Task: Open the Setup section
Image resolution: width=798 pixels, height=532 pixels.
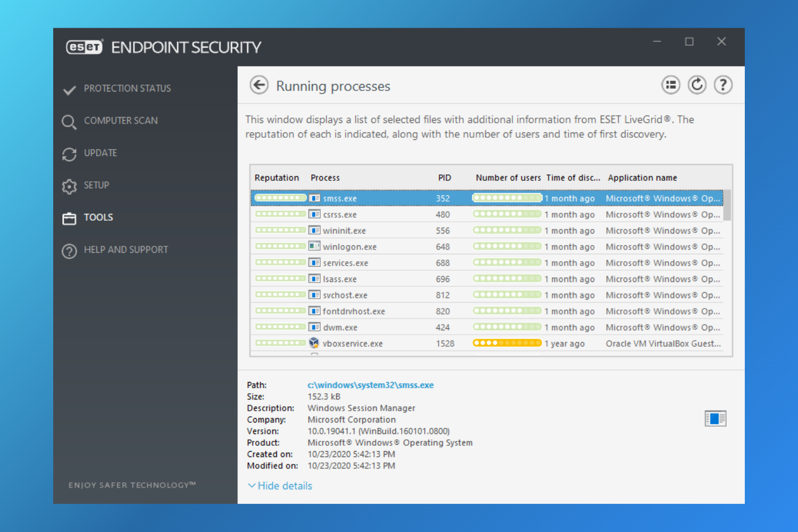Action: click(x=96, y=185)
